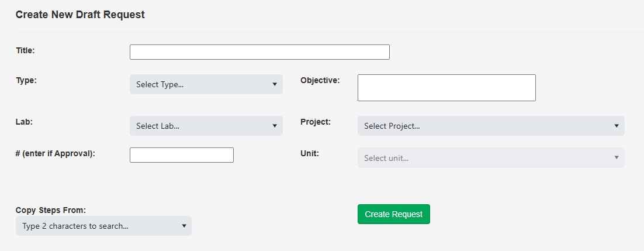Click the arrow icon on Project dropdown
This screenshot has width=644, height=251.
coord(617,126)
